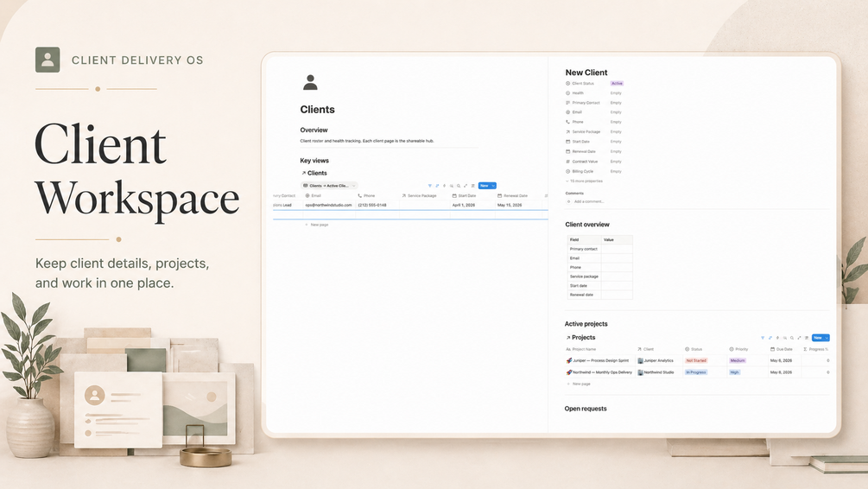
Task: Click the empty Contract Value field
Action: [x=616, y=162]
